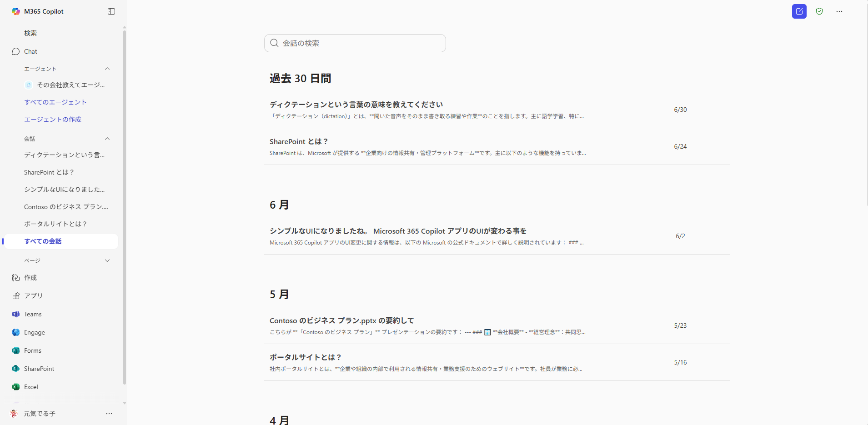Click the 元気でる子 profile avatar
This screenshot has height=425, width=868.
pyautogui.click(x=14, y=414)
